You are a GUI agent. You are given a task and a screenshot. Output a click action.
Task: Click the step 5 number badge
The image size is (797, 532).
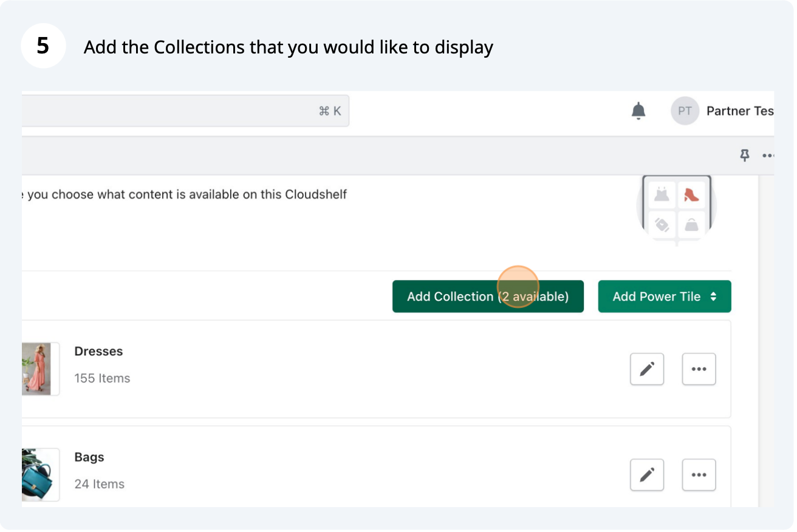[x=43, y=46]
